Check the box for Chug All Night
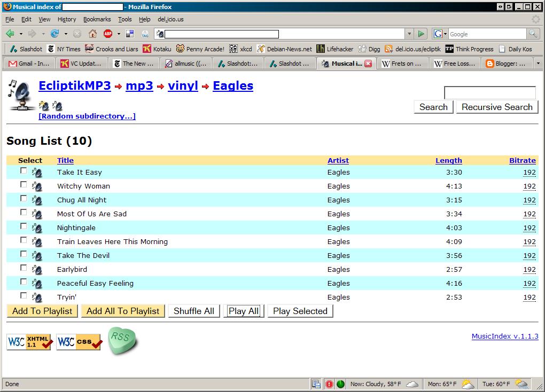Image resolution: width=545 pixels, height=392 pixels. click(x=24, y=199)
